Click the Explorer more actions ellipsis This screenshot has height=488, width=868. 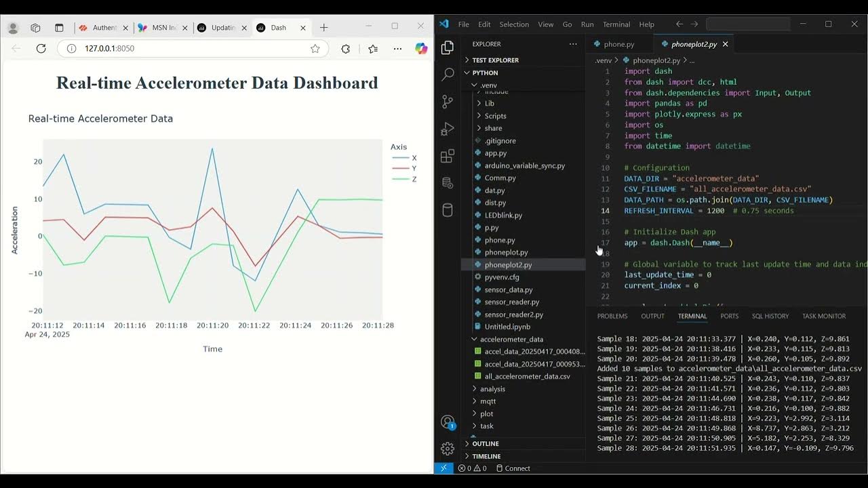point(573,44)
